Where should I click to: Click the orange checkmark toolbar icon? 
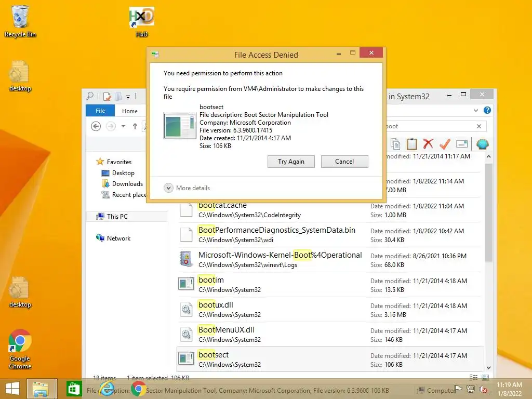[x=445, y=144]
